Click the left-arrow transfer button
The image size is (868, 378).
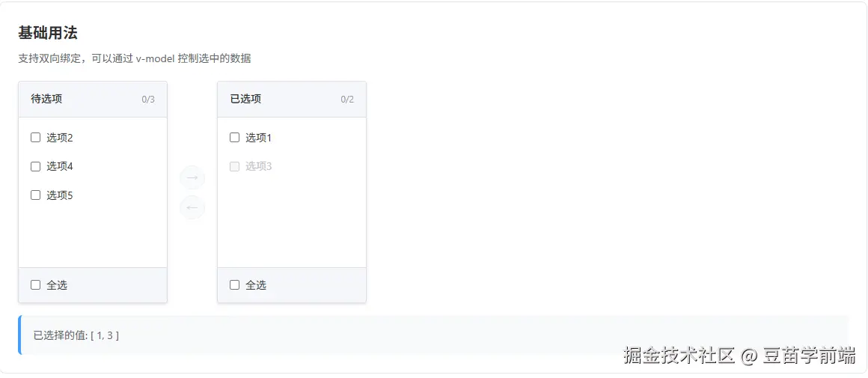click(192, 207)
